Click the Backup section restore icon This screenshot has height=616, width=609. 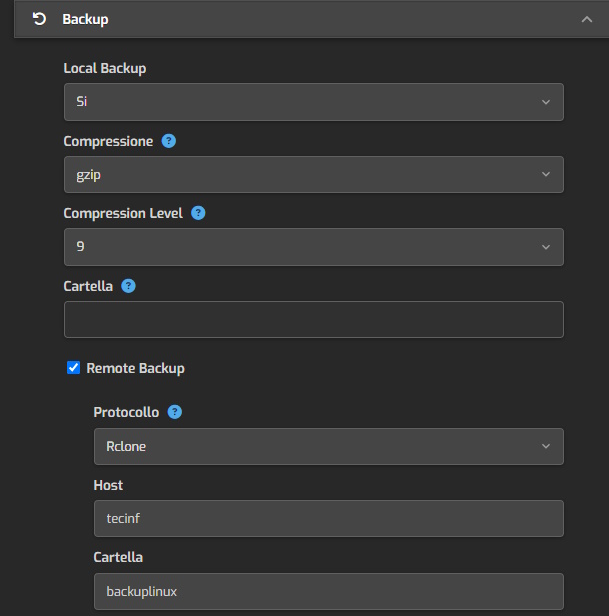39,19
